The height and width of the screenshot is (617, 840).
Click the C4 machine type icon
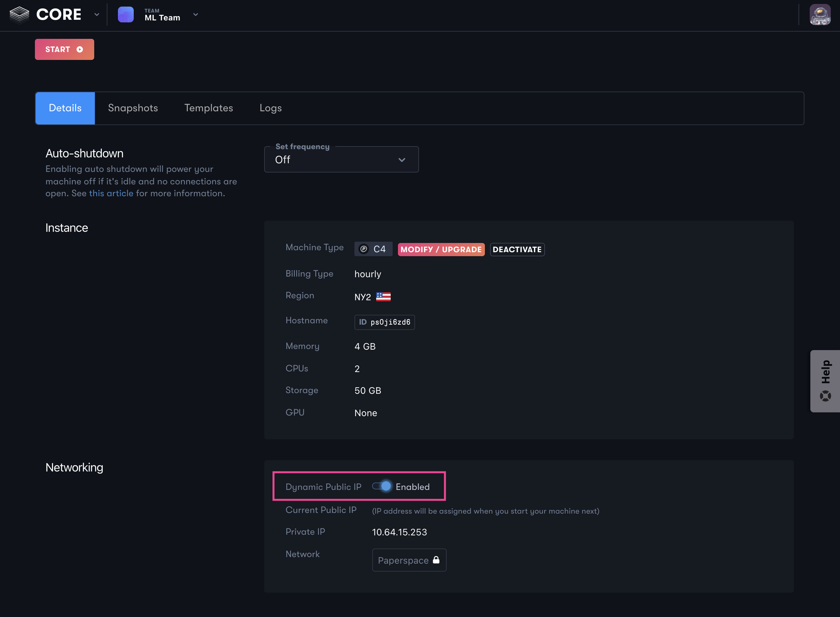[x=364, y=249]
